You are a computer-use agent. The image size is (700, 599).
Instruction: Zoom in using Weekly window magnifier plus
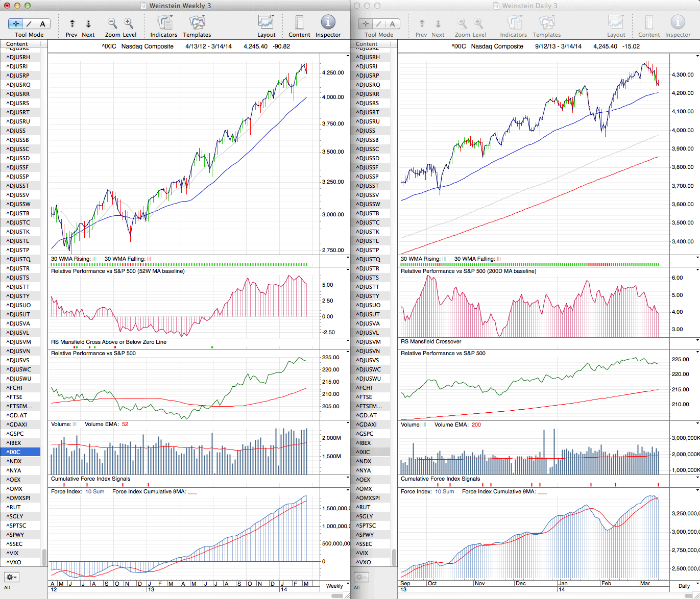[x=129, y=23]
